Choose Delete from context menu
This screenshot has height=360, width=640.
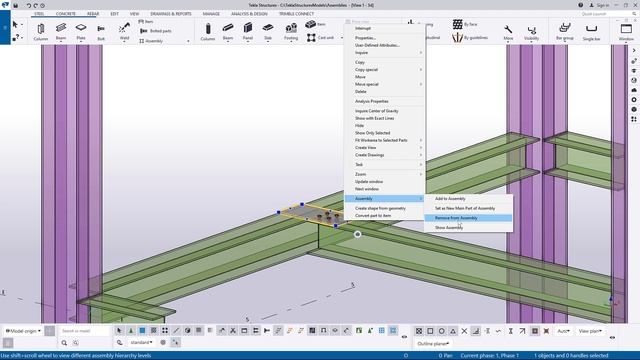384,92
